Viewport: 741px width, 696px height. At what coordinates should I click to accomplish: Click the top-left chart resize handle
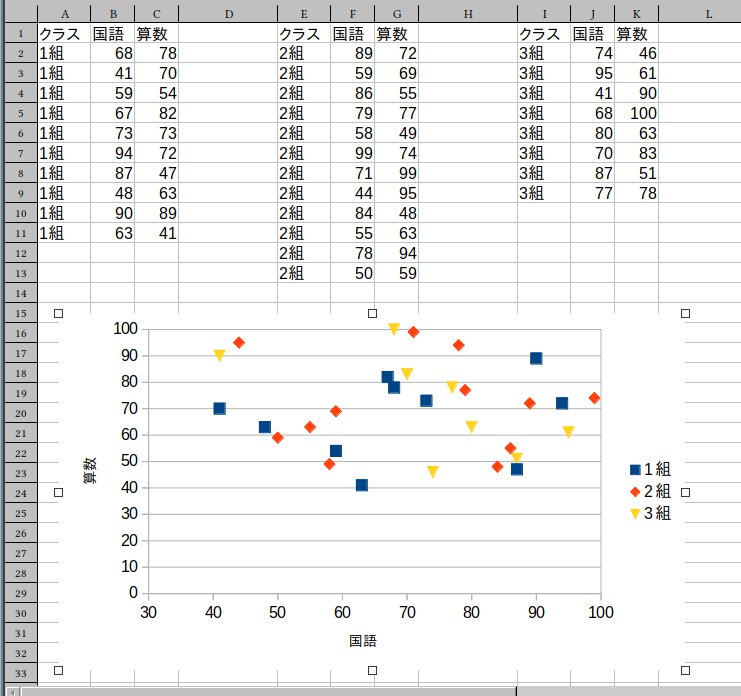[x=58, y=314]
